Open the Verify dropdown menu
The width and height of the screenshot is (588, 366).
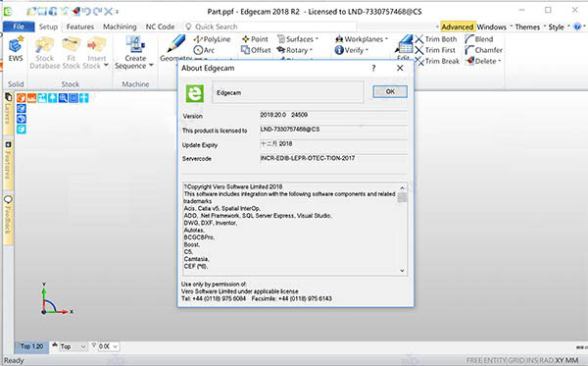(352, 50)
